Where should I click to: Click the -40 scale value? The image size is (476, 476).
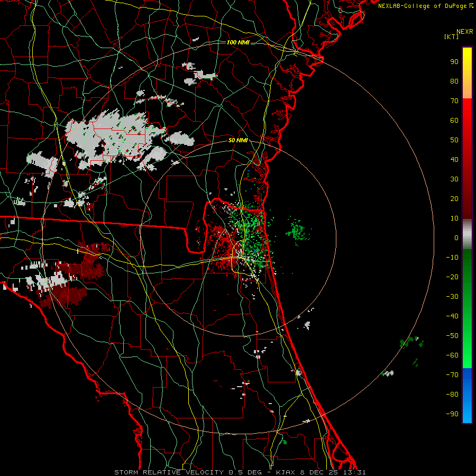(452, 316)
